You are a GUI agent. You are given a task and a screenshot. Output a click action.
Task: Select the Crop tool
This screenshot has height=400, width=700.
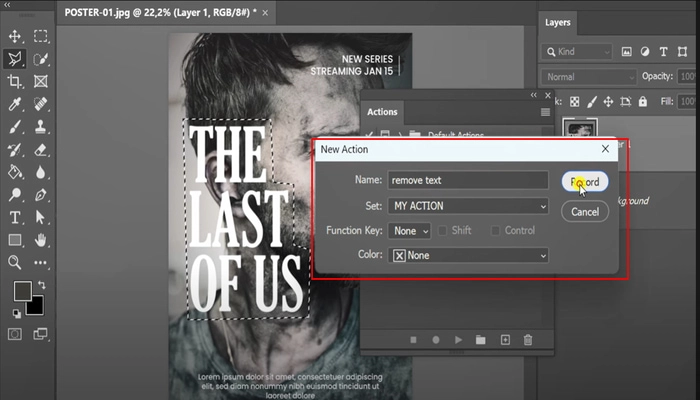coord(15,81)
